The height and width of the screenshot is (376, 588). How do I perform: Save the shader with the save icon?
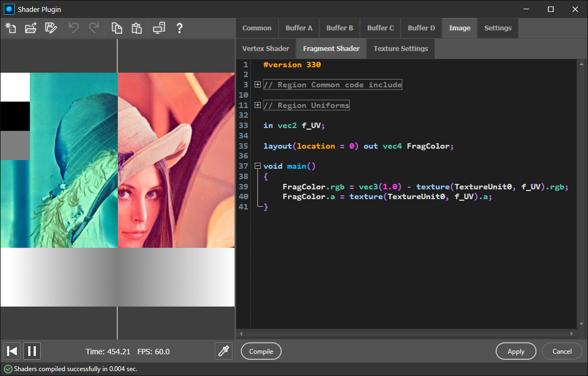point(50,28)
